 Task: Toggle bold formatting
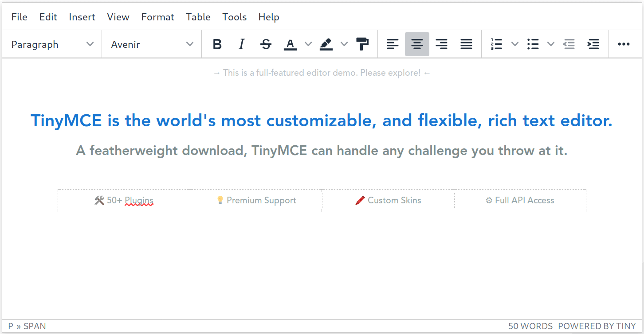coord(217,44)
